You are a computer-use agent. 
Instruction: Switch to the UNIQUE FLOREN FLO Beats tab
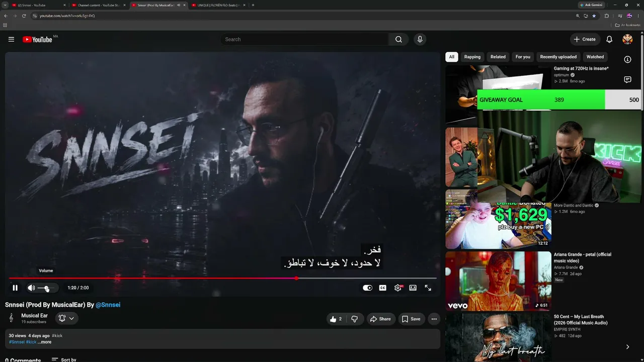pyautogui.click(x=219, y=5)
